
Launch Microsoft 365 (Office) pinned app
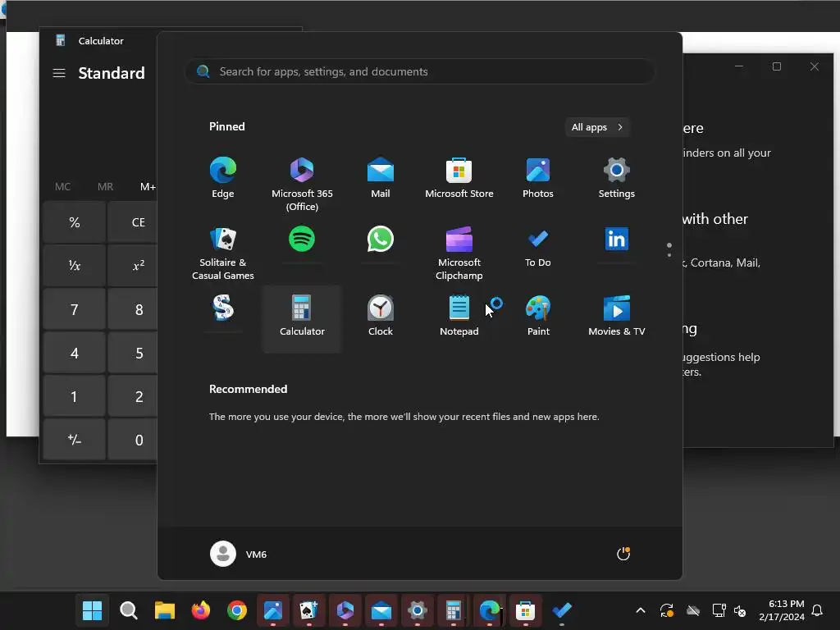coord(302,185)
